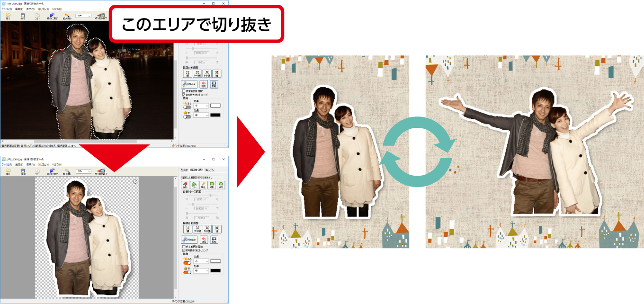Enable the 残す範囲を選択 checkbox

pos(184,246)
